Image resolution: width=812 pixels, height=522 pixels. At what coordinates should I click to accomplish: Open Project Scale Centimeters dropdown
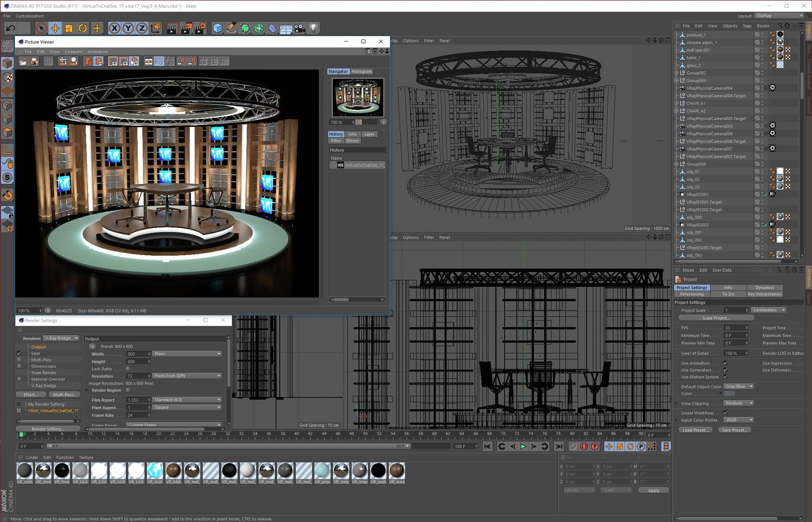click(768, 310)
